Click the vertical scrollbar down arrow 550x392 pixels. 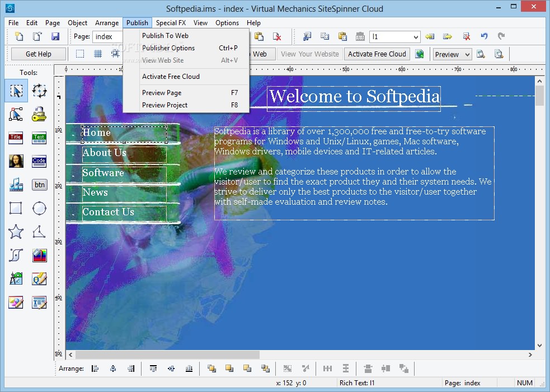pos(539,345)
